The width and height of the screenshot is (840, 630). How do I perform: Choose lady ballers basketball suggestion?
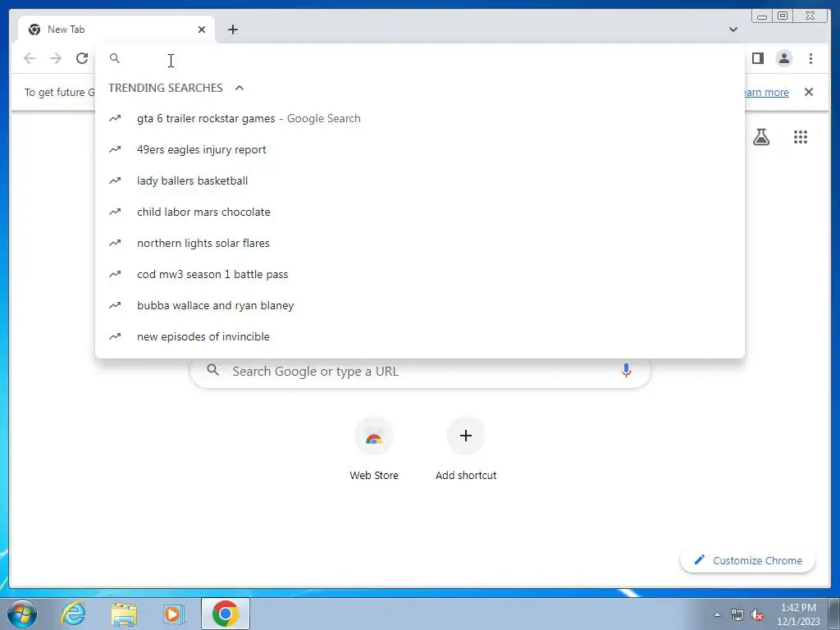pos(419,180)
